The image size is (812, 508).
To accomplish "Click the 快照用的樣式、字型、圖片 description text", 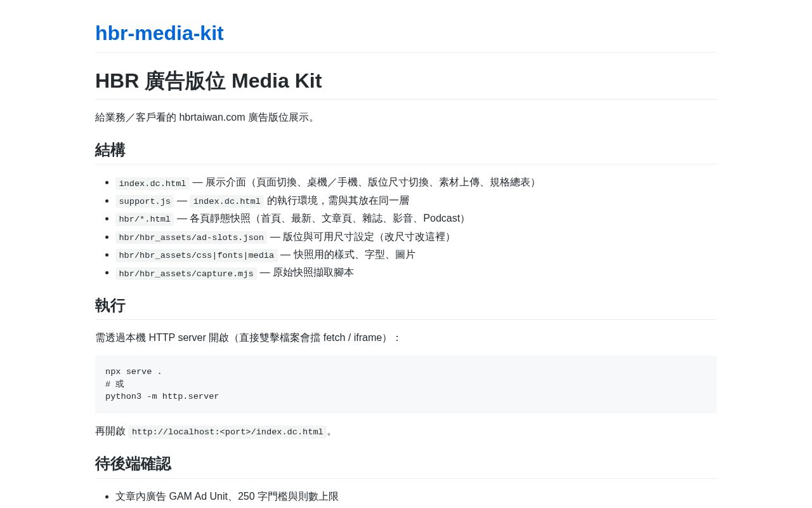I will click(x=354, y=255).
